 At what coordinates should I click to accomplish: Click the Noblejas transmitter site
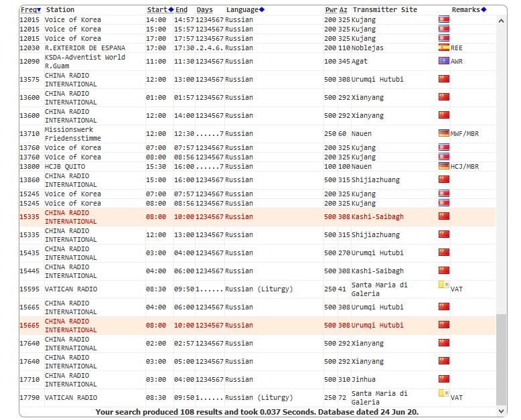click(368, 48)
